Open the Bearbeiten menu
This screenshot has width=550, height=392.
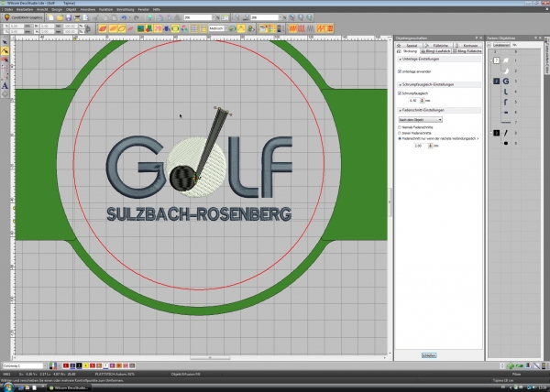pos(25,9)
